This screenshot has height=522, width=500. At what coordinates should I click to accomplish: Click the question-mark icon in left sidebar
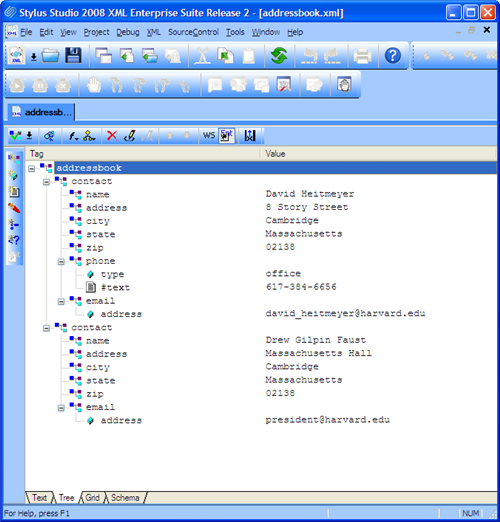tap(14, 240)
